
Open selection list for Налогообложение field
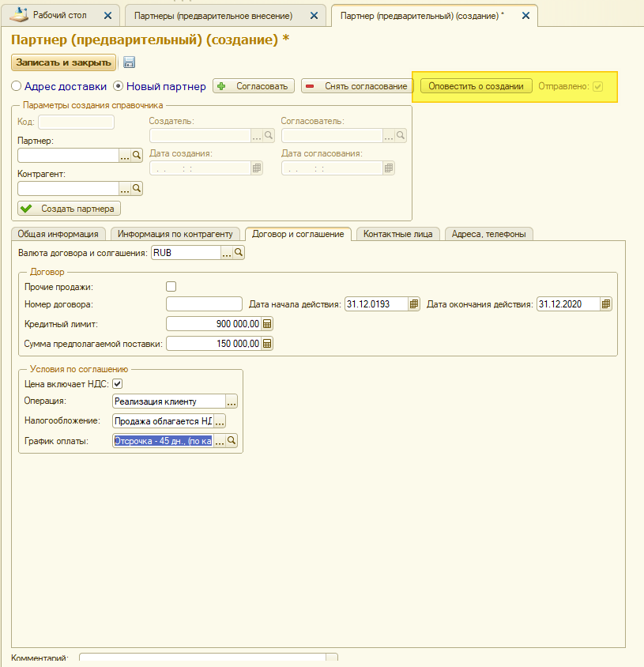tap(220, 421)
